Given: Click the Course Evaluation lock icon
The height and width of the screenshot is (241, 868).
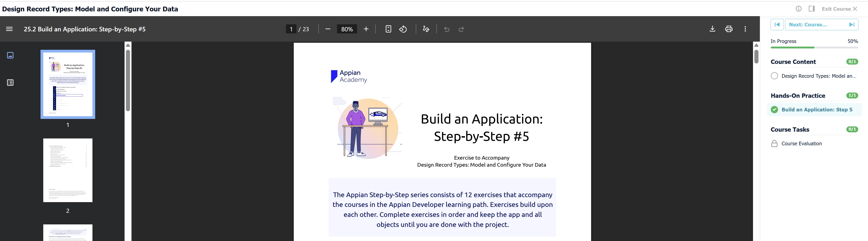Looking at the screenshot, I should [x=774, y=143].
